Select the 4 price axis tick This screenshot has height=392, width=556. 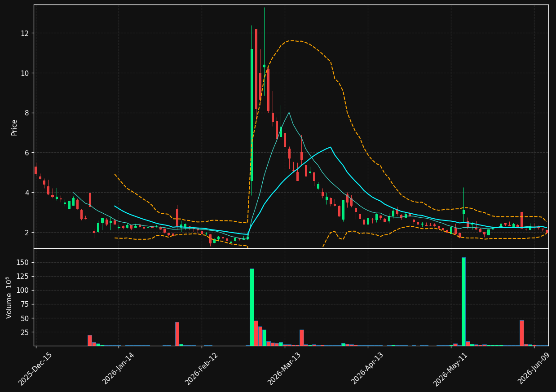tap(26, 193)
